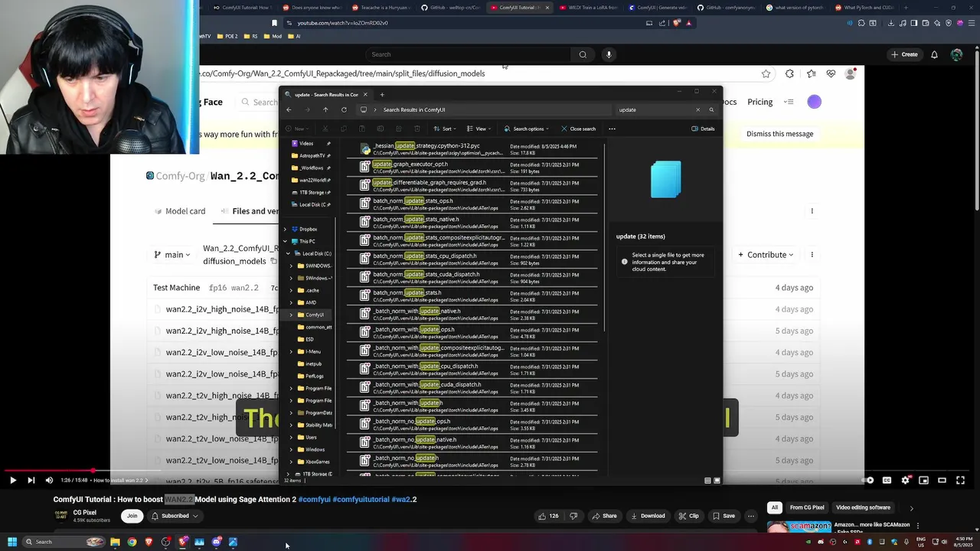Viewport: 980px width, 551px height.
Task: Collapse the This PC tree node
Action: (x=286, y=241)
